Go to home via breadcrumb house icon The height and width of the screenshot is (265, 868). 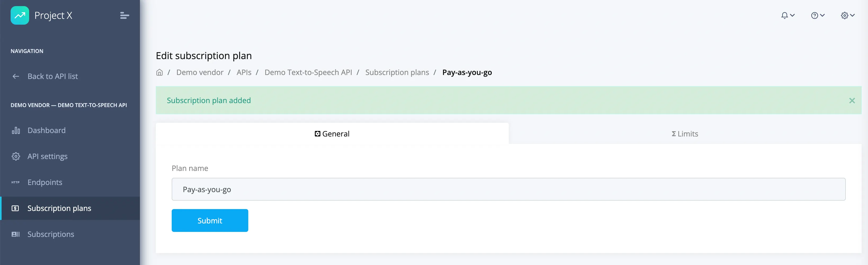160,73
